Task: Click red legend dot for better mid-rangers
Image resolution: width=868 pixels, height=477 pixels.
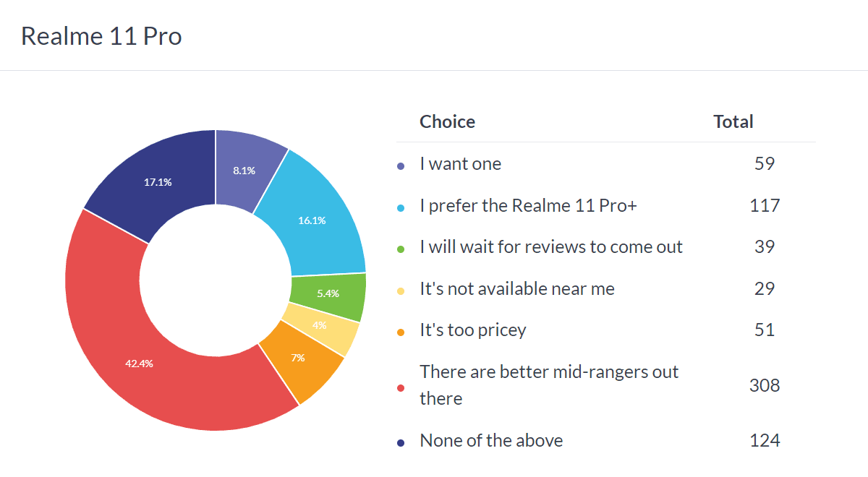Action: [x=401, y=387]
